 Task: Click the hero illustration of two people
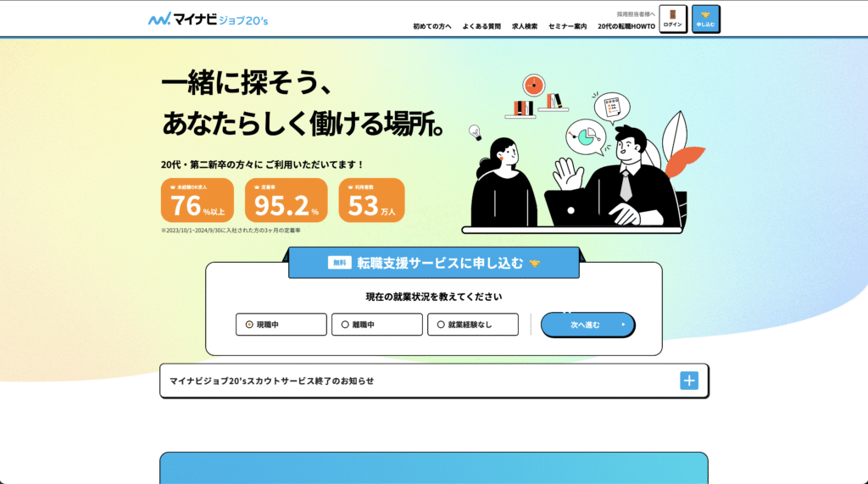coord(584,154)
